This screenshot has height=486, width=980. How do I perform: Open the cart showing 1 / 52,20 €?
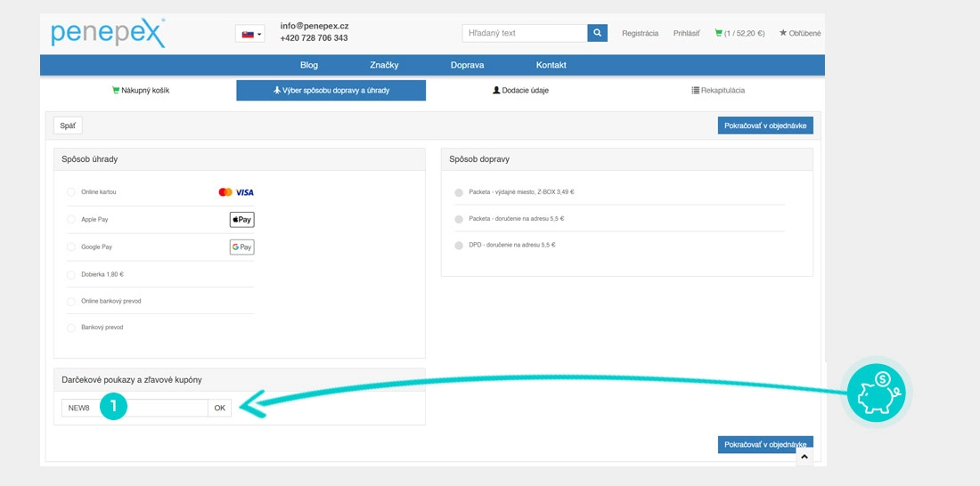coord(739,34)
